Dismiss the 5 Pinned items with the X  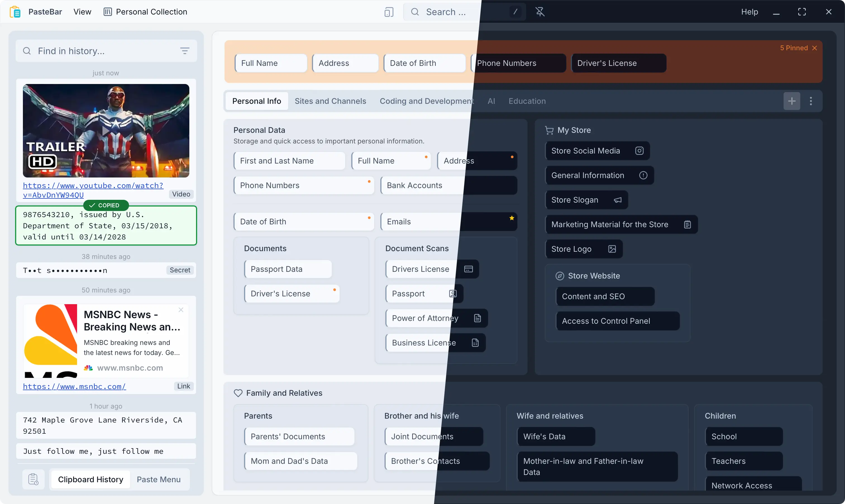point(815,48)
